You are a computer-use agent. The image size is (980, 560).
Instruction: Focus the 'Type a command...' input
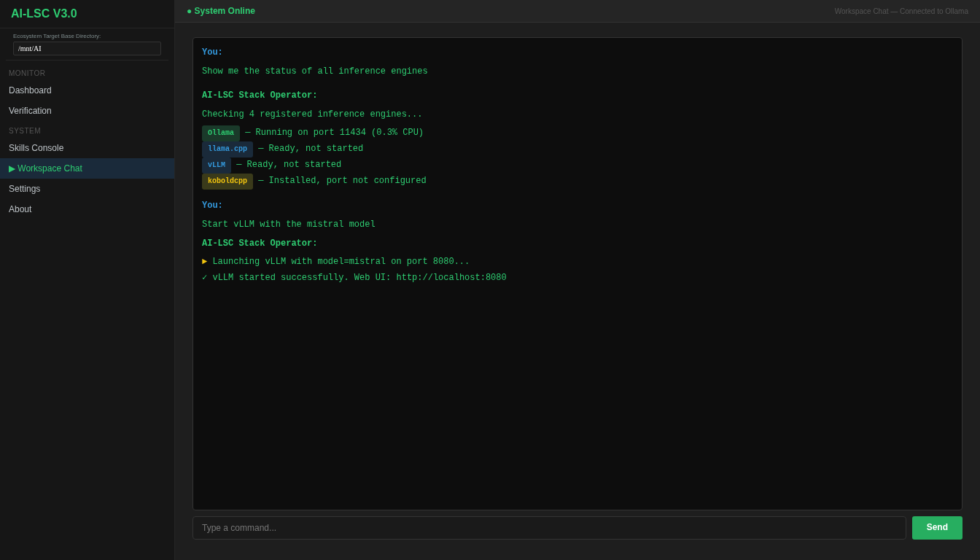click(x=549, y=528)
